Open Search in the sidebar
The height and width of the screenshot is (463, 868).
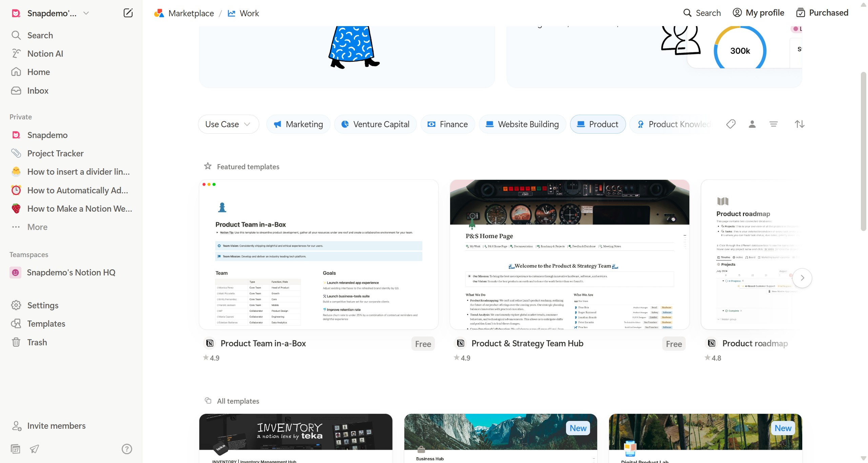[x=71, y=35]
